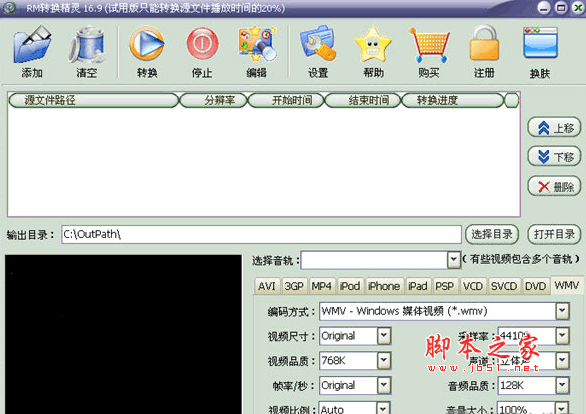Switch to the 3GP format tab
The height and width of the screenshot is (414, 586).
[x=294, y=286]
